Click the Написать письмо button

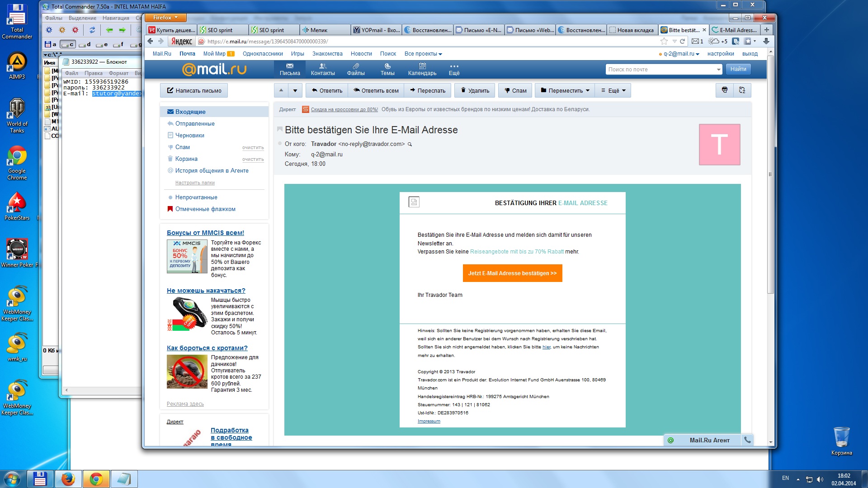click(194, 90)
